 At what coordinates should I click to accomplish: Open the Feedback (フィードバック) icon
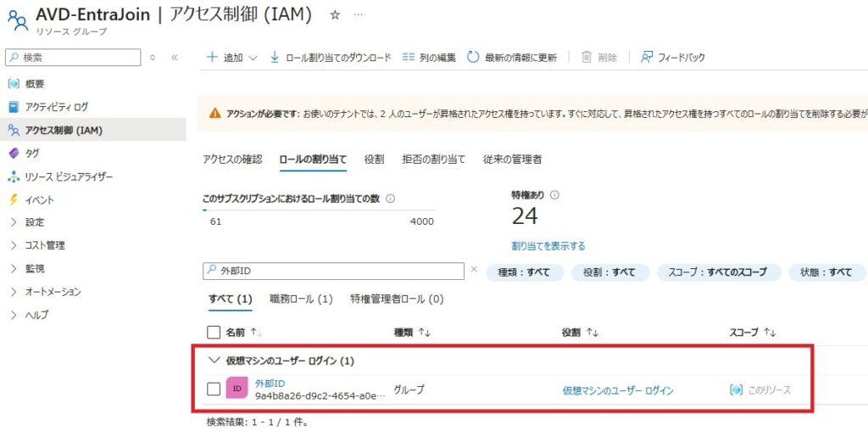pos(647,57)
